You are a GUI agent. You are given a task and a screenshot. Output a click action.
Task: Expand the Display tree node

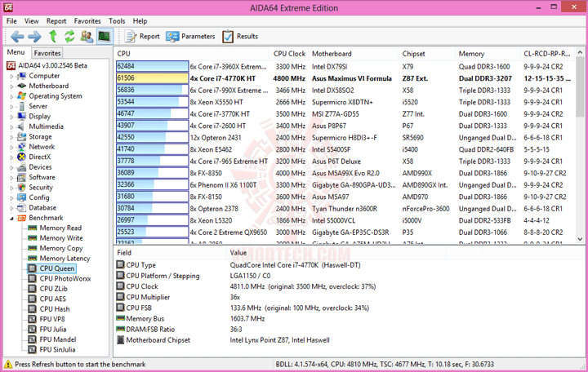[x=11, y=117]
